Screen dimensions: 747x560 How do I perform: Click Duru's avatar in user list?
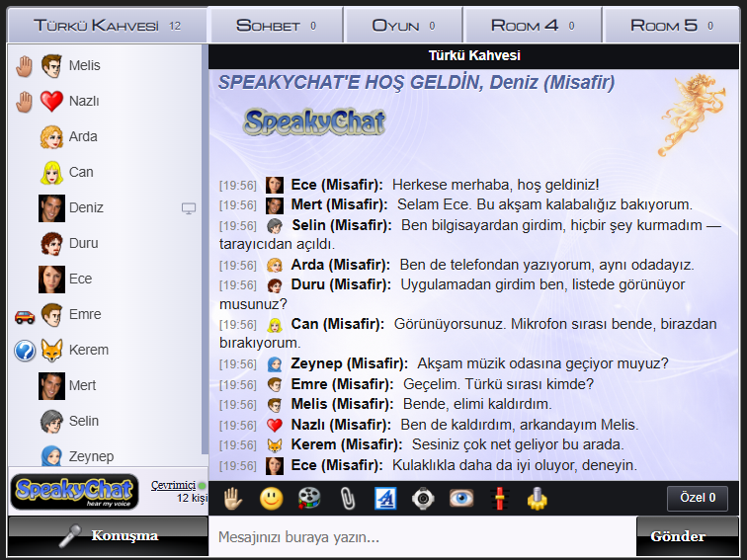[x=51, y=244]
